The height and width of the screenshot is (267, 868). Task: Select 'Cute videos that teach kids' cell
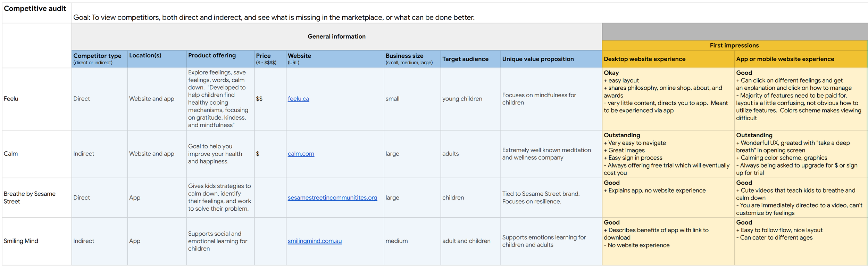801,198
